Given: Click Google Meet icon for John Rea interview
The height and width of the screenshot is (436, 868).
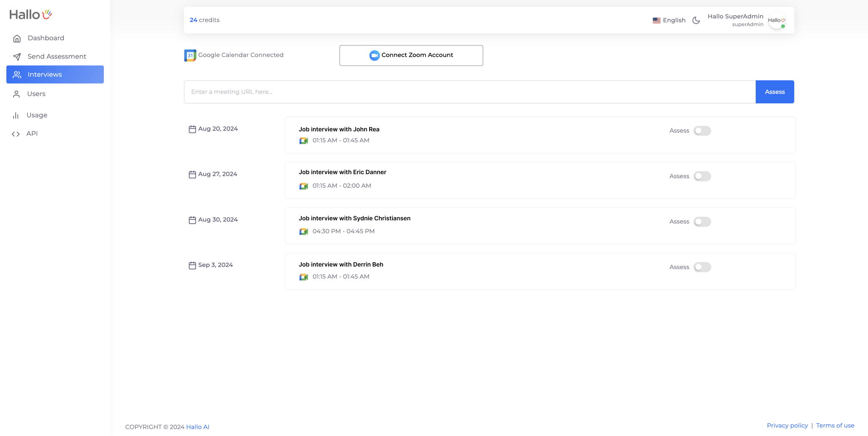Looking at the screenshot, I should tap(303, 141).
